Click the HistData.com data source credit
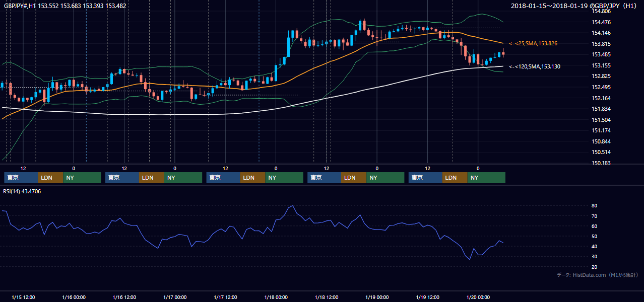Screen dimensions: 644x302 pos(598,275)
